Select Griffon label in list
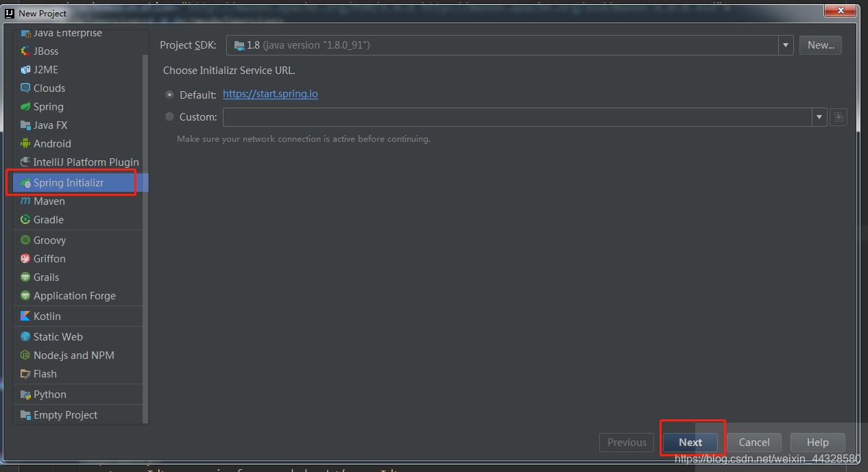This screenshot has width=868, height=472. click(x=49, y=259)
